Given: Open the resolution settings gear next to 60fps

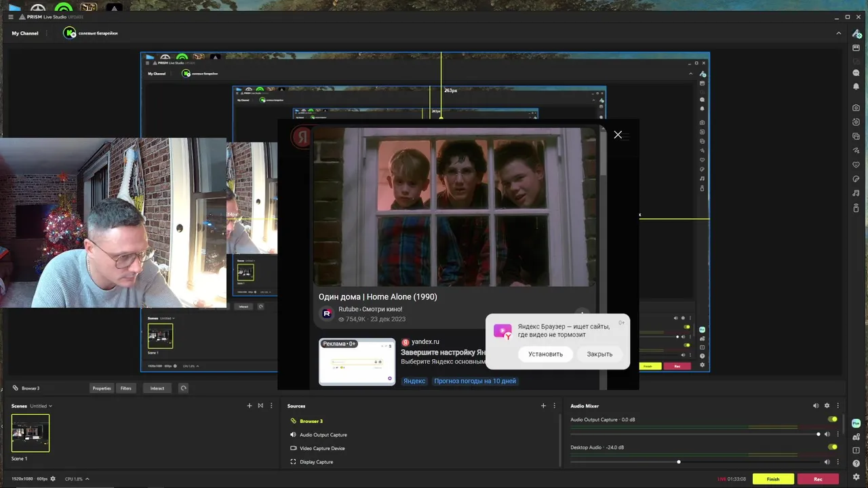Looking at the screenshot, I should click(x=53, y=479).
